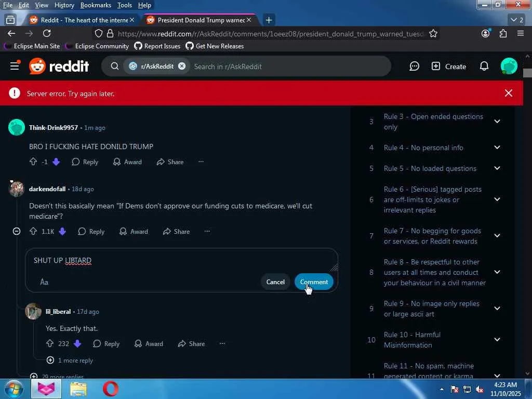Toggle Aa formatting options
This screenshot has height=399, width=532.
(44, 282)
